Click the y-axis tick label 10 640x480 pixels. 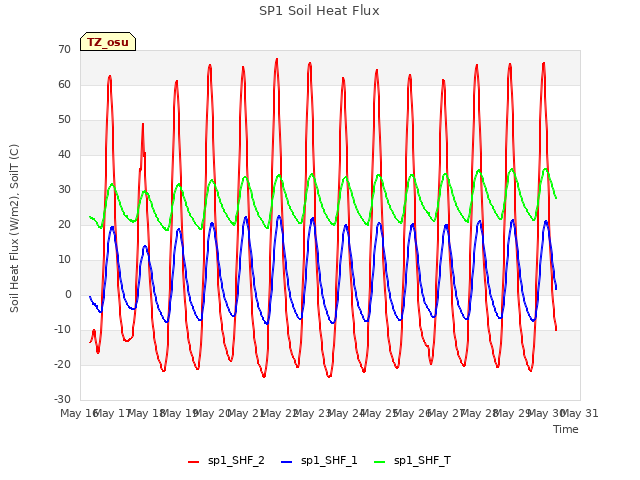[x=64, y=260]
